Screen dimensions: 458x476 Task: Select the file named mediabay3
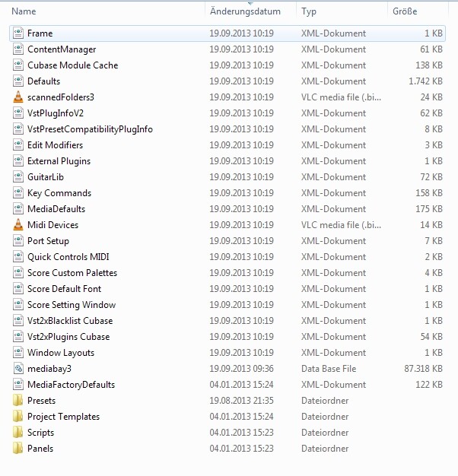49,369
